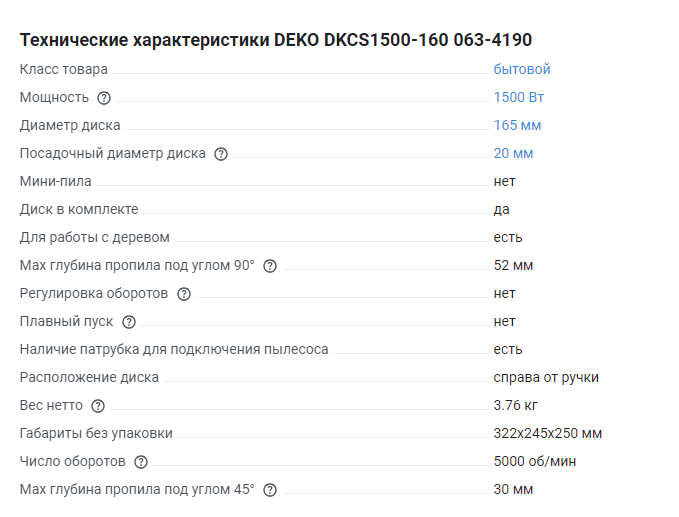Click help icon for Мах глубина пропила 45°
This screenshot has height=517, width=679.
270,490
